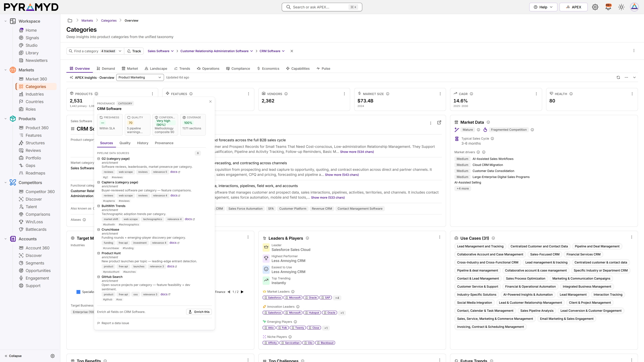Open the user profile avatar

pos(634,7)
